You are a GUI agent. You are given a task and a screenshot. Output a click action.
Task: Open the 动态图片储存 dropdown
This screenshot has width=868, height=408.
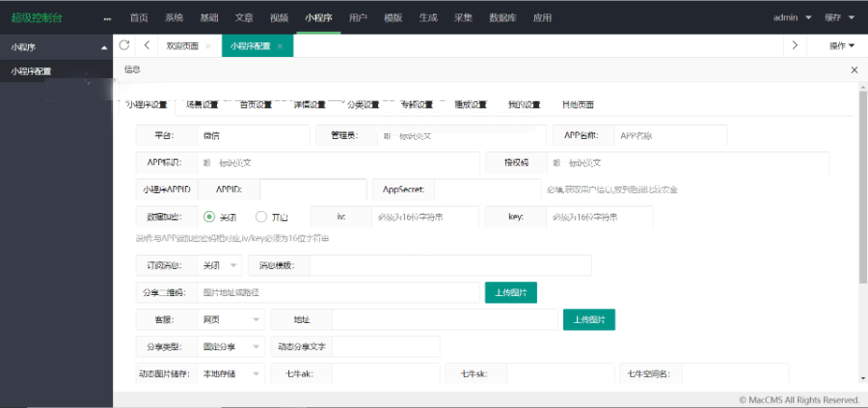click(231, 373)
